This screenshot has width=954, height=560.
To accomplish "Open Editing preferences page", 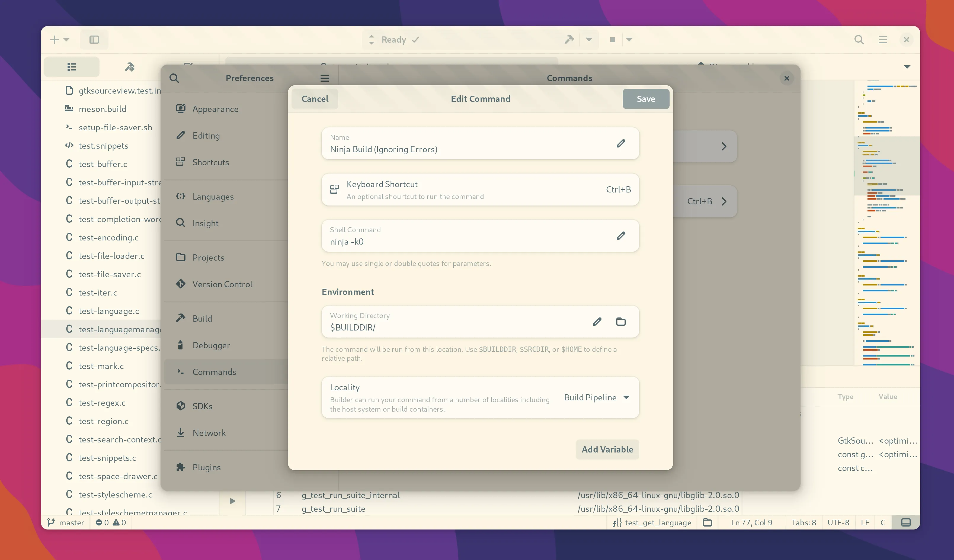I will point(226,135).
